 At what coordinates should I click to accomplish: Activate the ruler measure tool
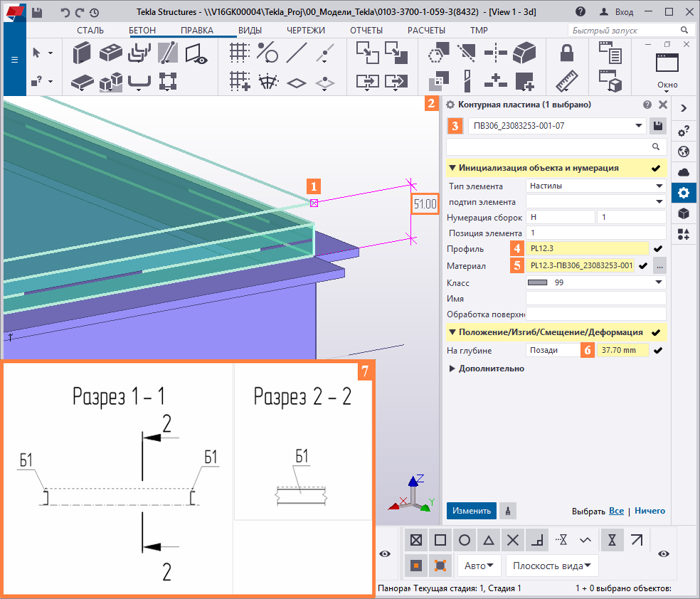[x=567, y=82]
